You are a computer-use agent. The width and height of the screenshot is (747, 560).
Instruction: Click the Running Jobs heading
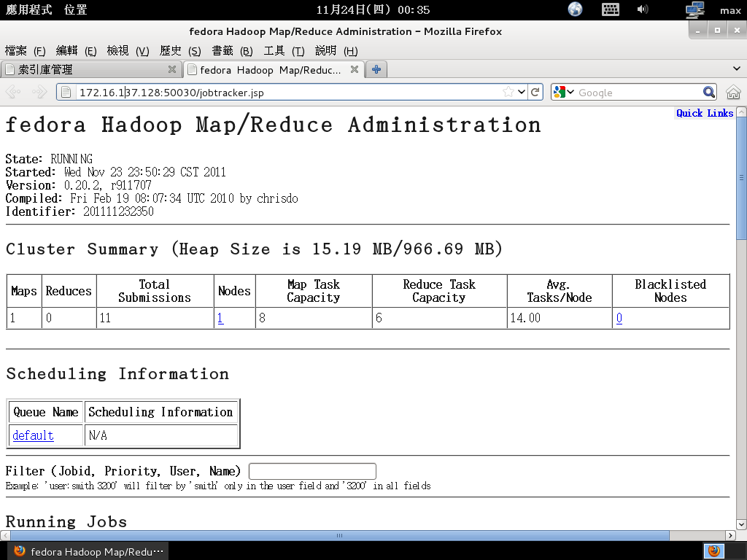pos(66,521)
